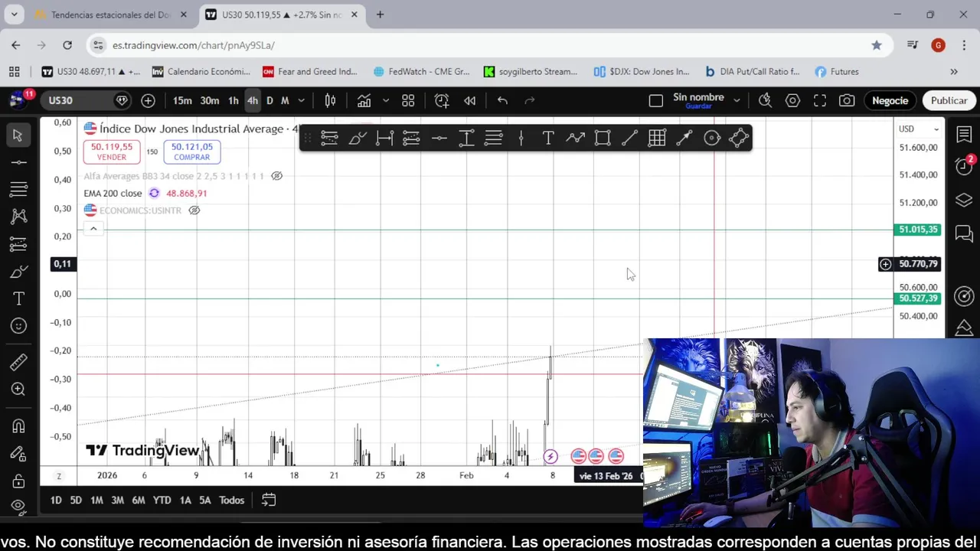This screenshot has width=980, height=551.
Task: Open object tree layers panel
Action: coord(964,201)
